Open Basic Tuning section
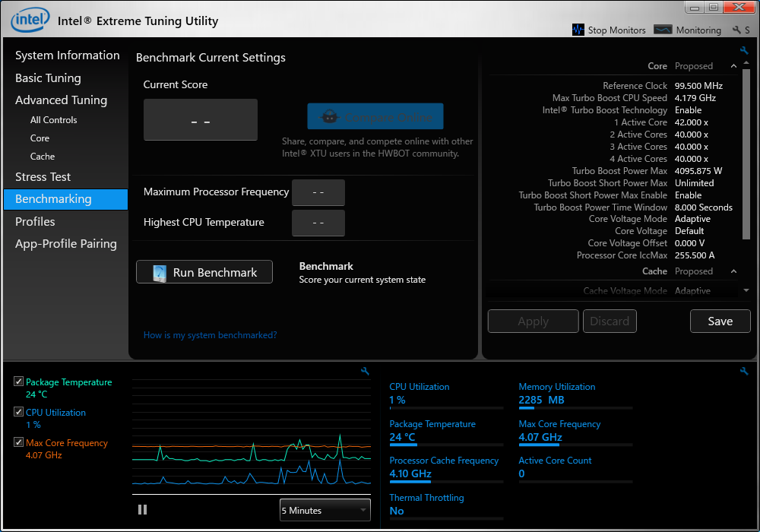This screenshot has height=532, width=760. coord(48,78)
